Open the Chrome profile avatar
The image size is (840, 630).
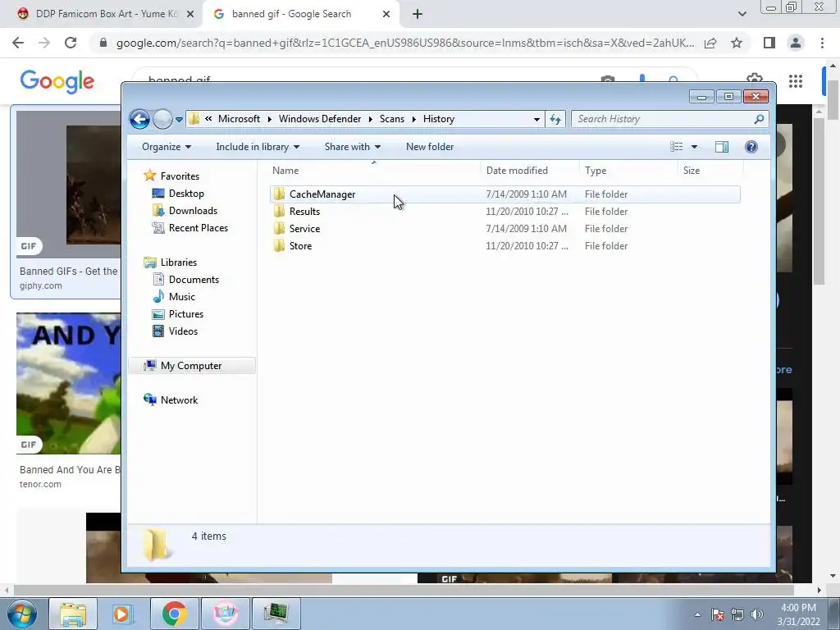pos(796,43)
